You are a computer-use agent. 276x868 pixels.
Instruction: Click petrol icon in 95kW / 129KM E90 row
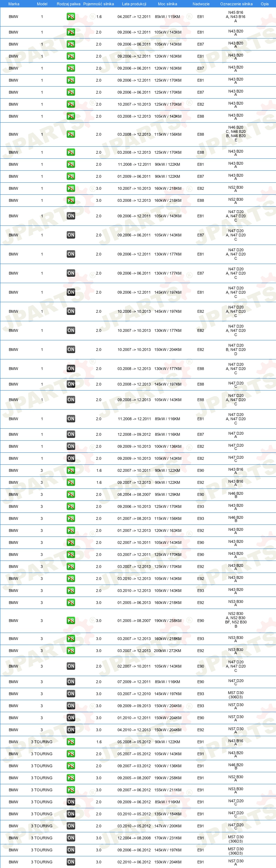click(x=71, y=494)
